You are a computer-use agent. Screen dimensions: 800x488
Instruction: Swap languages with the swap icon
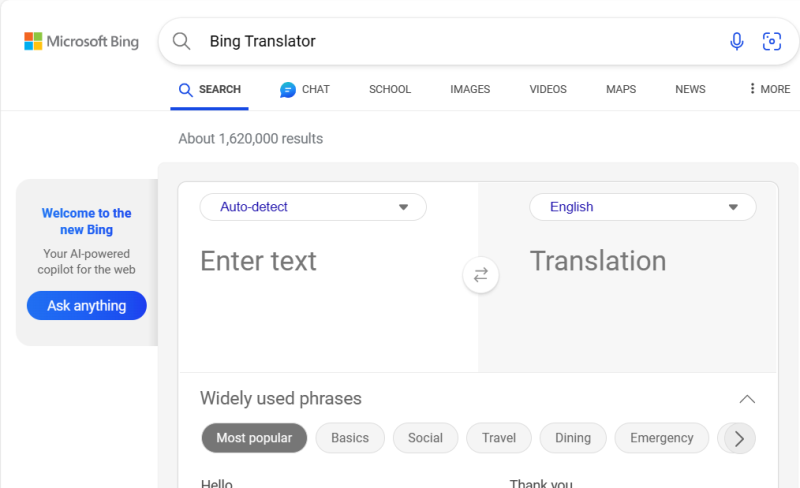coord(480,275)
